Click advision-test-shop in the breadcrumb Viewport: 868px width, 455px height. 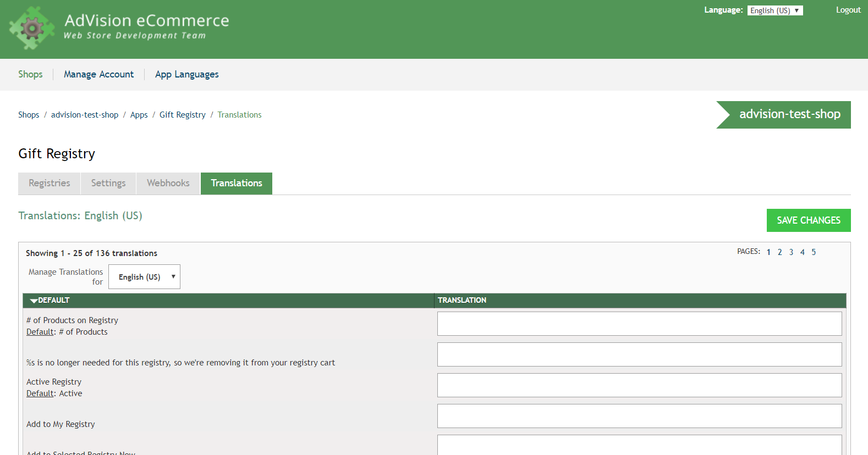[x=85, y=115]
